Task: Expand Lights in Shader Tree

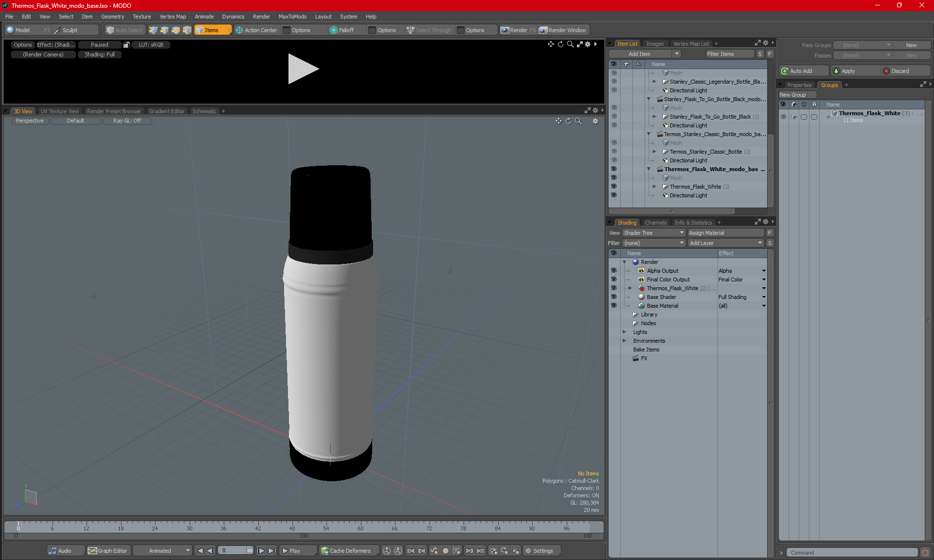Action: point(625,332)
